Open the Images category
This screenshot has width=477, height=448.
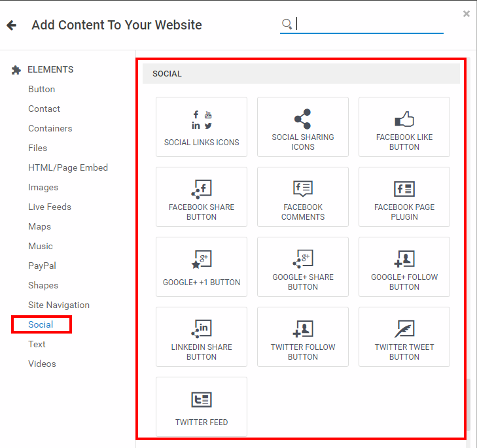(x=43, y=187)
